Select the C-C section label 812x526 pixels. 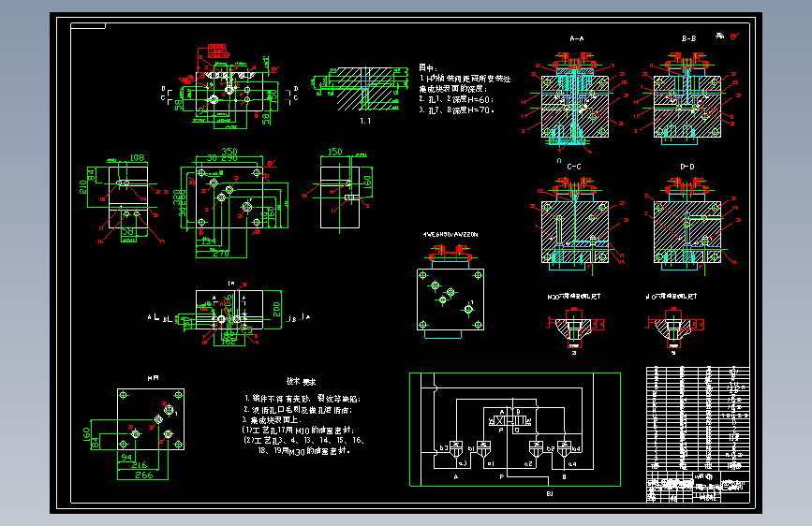[x=574, y=167]
